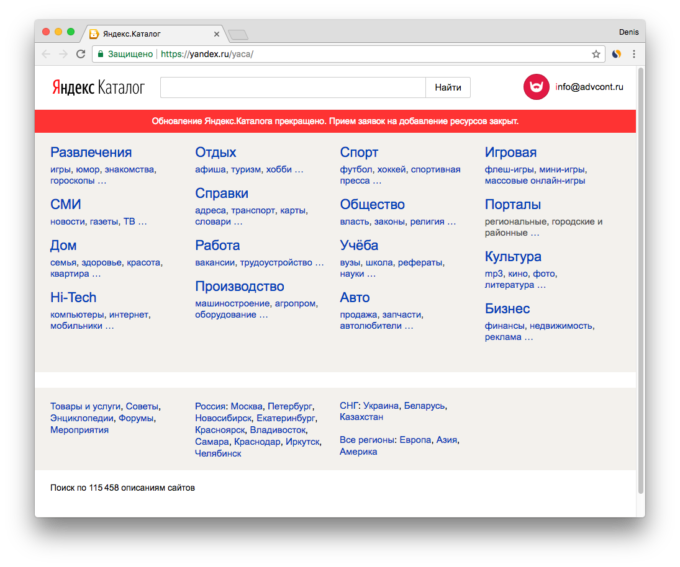Go back using the browser arrow
This screenshot has height=567, width=680.
click(46, 54)
